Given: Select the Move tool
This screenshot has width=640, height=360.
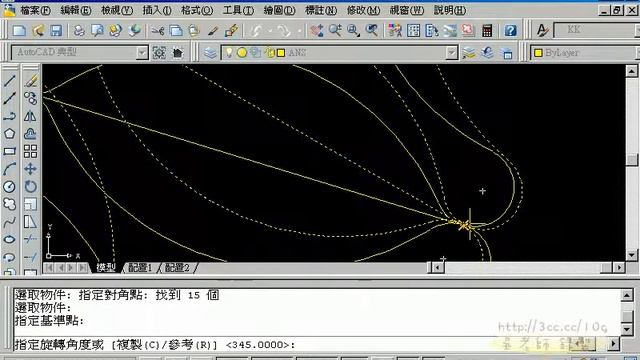Looking at the screenshot, I should pos(31,169).
